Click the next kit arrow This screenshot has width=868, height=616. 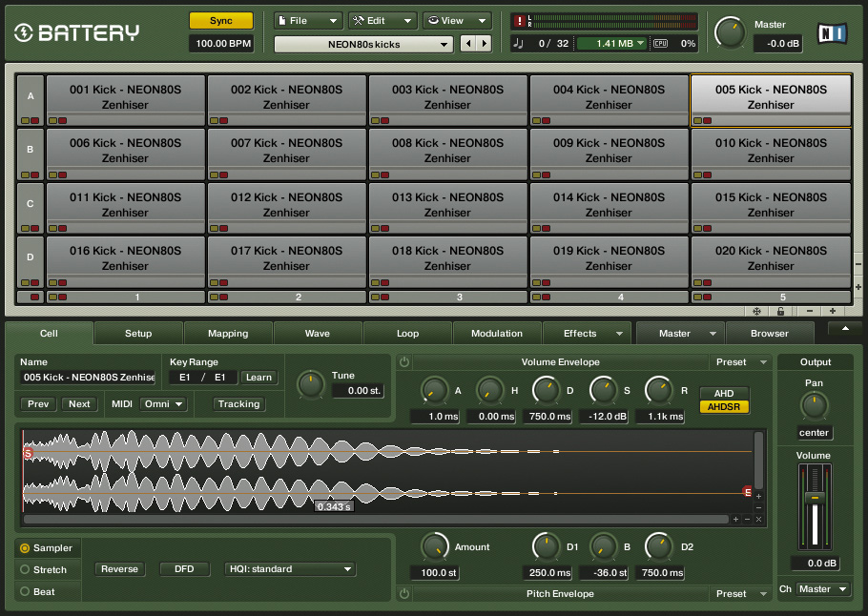[485, 43]
